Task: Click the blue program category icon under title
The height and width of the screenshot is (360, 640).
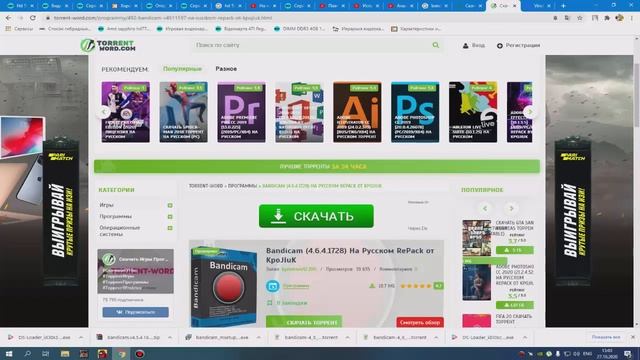Action: 273,286
